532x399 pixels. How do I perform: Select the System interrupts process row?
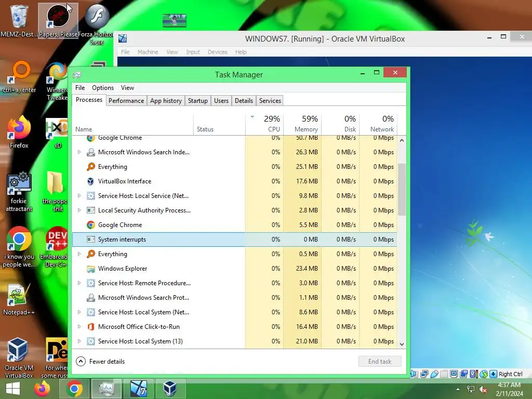pyautogui.click(x=234, y=240)
